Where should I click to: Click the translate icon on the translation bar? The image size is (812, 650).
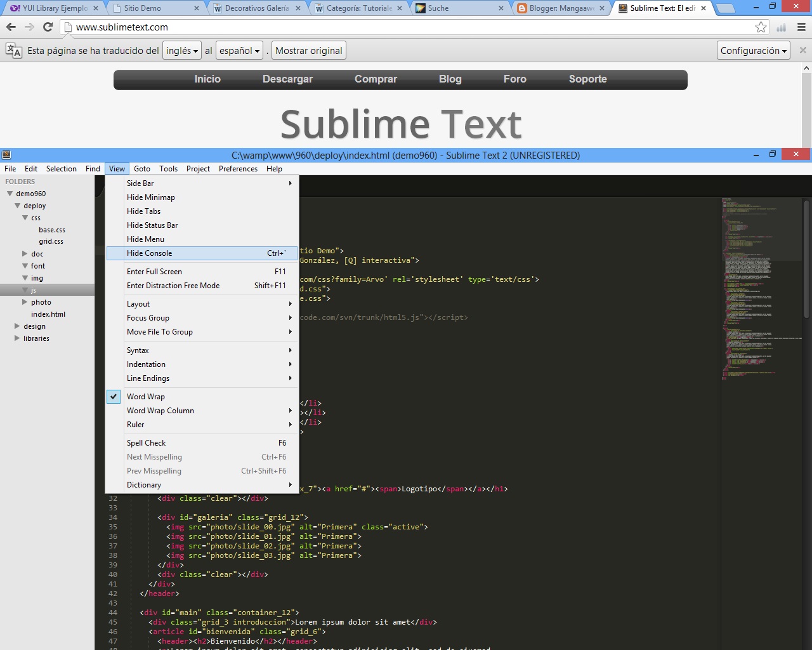tap(13, 50)
